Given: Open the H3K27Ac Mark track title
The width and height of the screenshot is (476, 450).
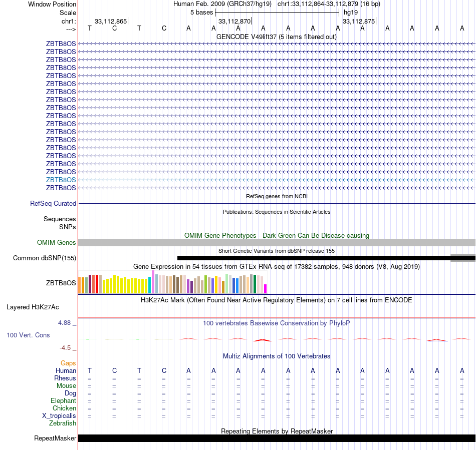Looking at the screenshot, I should pos(277,300).
